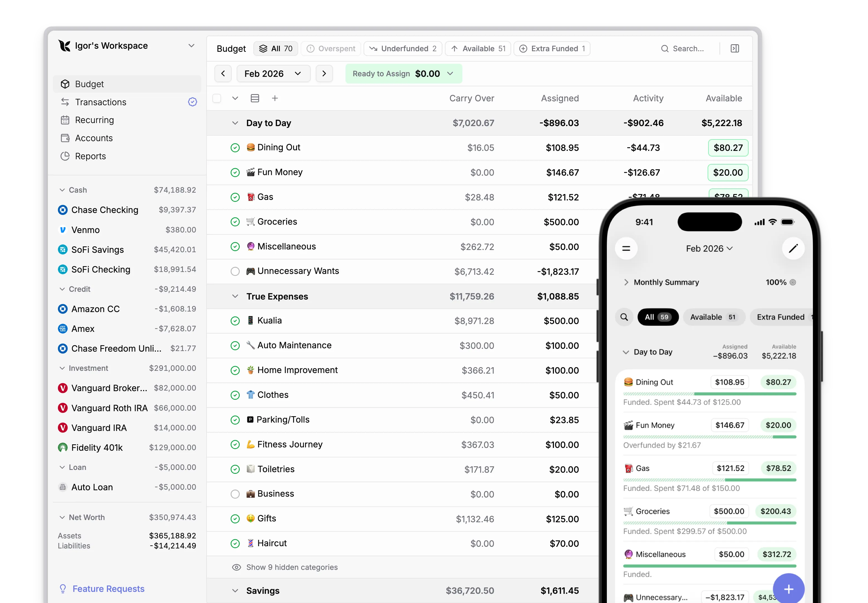
Task: Click the plus icon to add a new category
Action: pyautogui.click(x=275, y=98)
